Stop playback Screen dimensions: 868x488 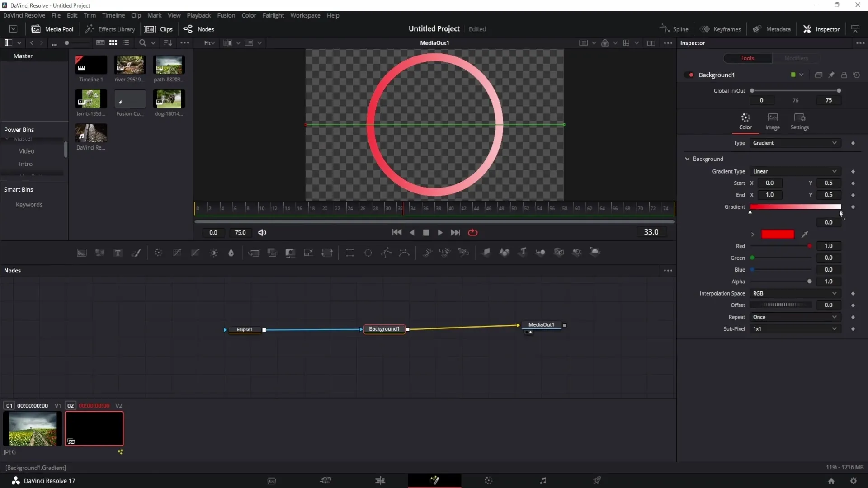426,232
